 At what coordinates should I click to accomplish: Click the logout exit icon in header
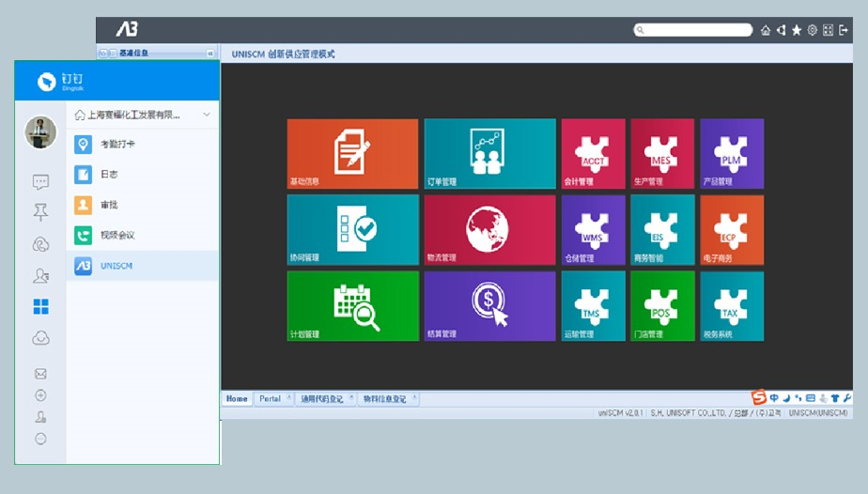tap(844, 30)
